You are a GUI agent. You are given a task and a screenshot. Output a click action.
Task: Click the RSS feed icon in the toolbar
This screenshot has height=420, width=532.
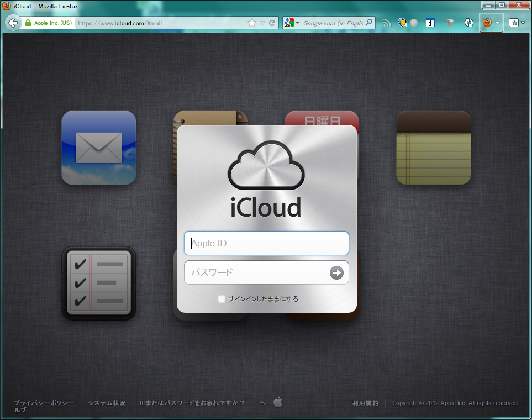[387, 23]
